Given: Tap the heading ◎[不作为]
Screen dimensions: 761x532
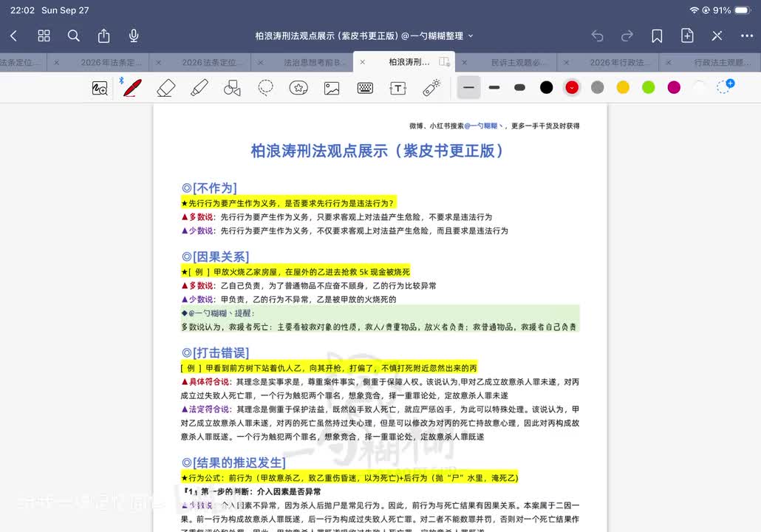Looking at the screenshot, I should click(209, 188).
